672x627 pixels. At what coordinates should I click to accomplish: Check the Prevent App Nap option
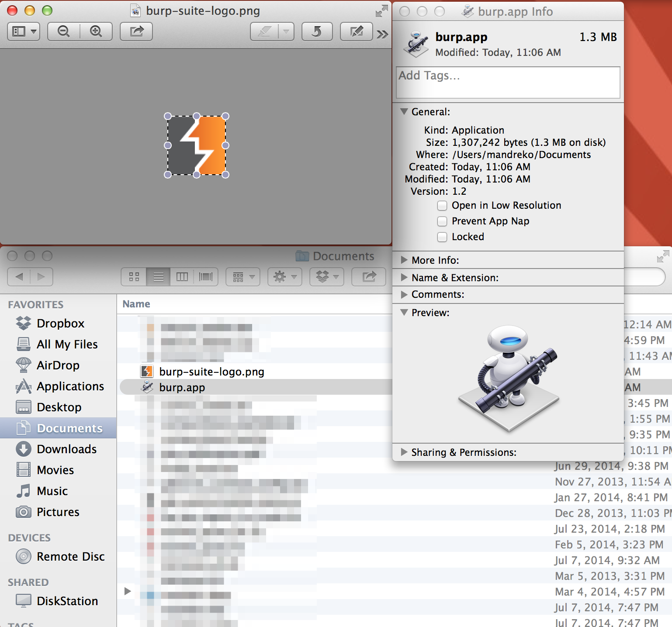coord(442,221)
